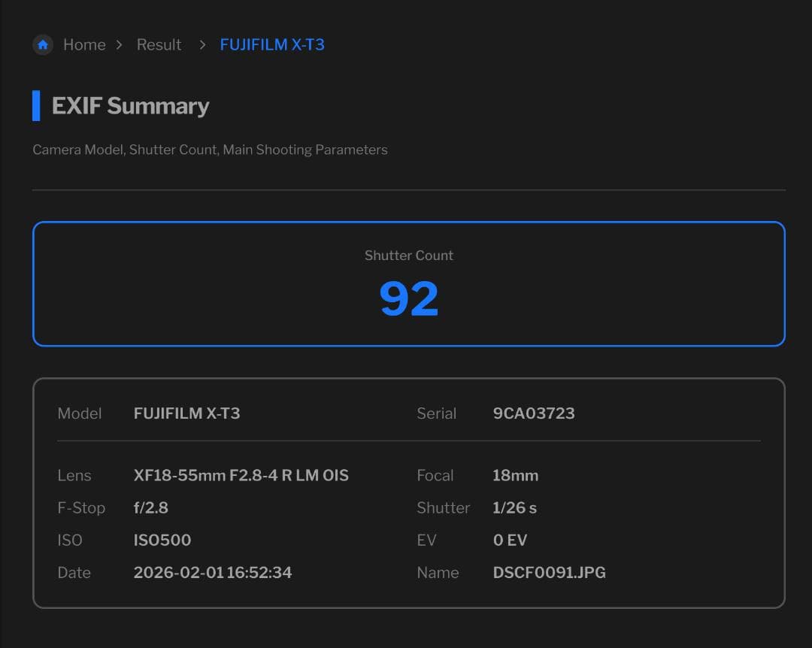Click the model value FUJIFILM X-T3 in details
Screen dimensions: 812x648
pos(186,413)
